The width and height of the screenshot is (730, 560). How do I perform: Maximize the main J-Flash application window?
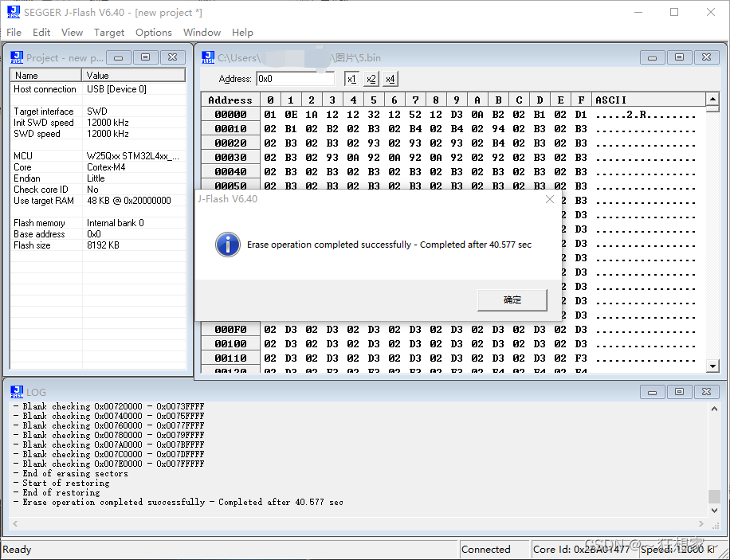[x=674, y=12]
